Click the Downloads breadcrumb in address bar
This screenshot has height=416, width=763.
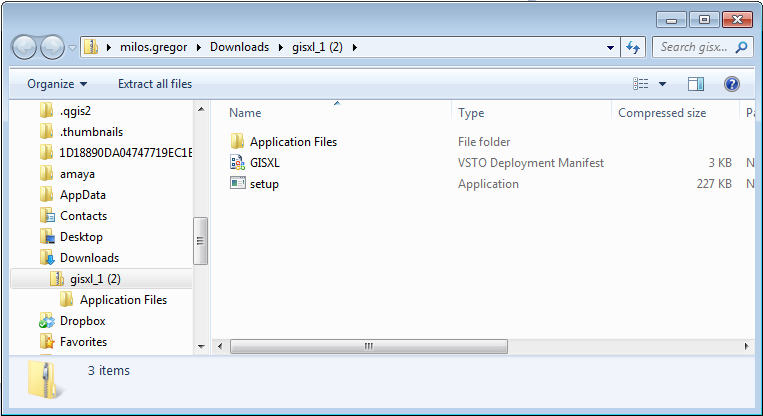point(239,47)
